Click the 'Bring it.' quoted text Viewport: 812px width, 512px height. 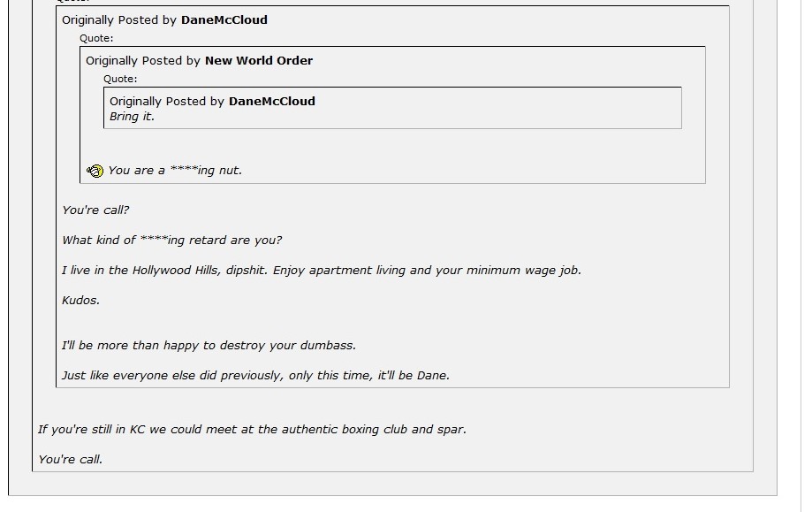pyautogui.click(x=132, y=117)
